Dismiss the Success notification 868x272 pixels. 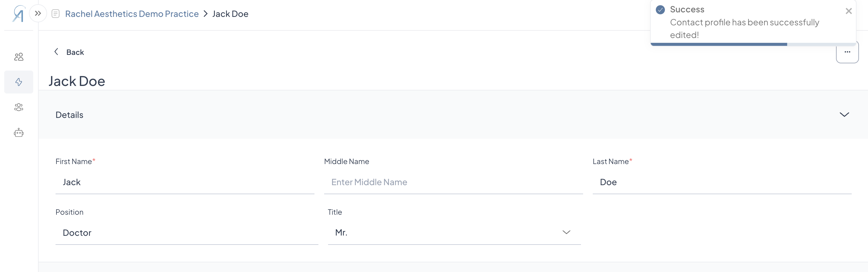pyautogui.click(x=848, y=11)
